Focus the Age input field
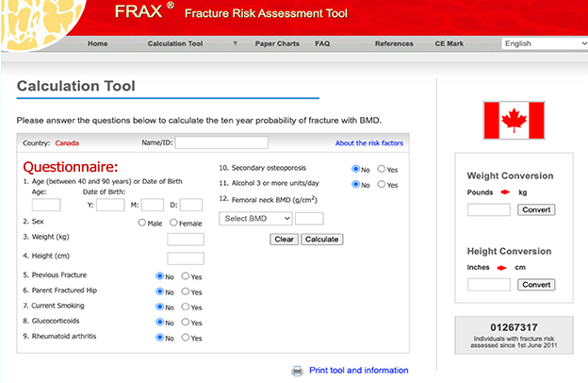Screen dimensions: 588x383 pyautogui.click(x=46, y=205)
